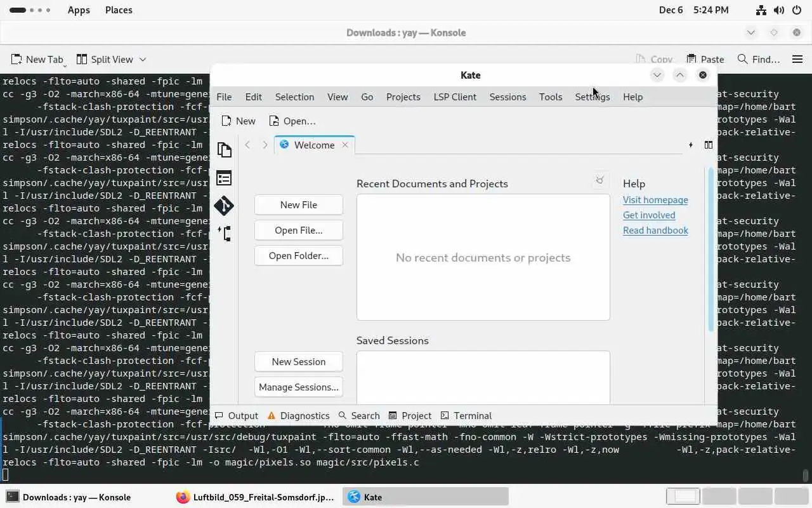Screen dimensions: 812x508
Task: Click the Manage Sessions... button
Action: point(299,387)
